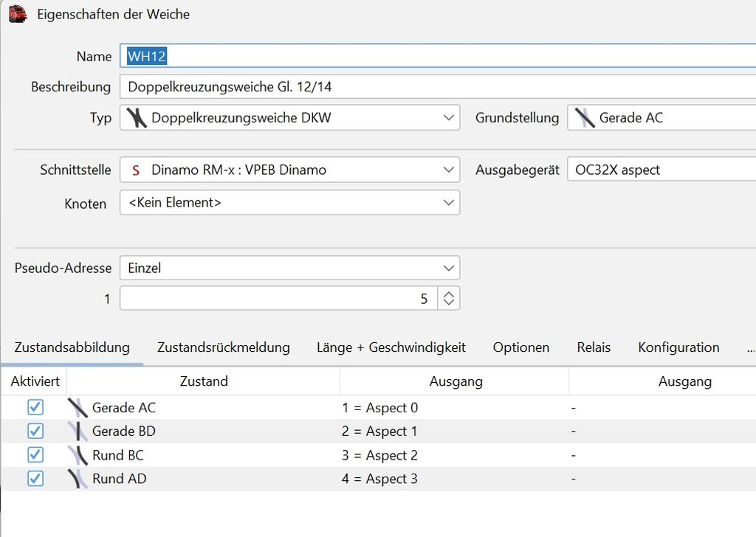Click the Zustand column header
The height and width of the screenshot is (537, 756).
pos(203,381)
